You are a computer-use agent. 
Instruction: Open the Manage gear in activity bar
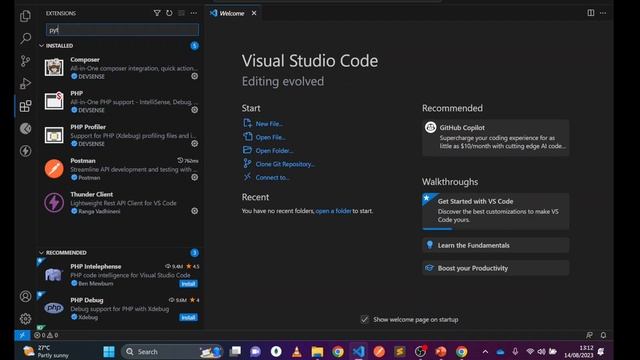click(25, 318)
